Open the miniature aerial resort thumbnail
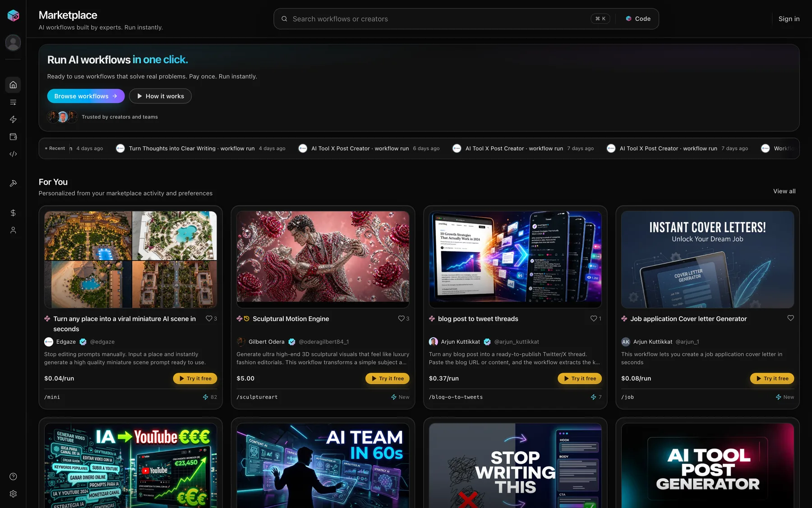The height and width of the screenshot is (508, 812). click(x=130, y=260)
